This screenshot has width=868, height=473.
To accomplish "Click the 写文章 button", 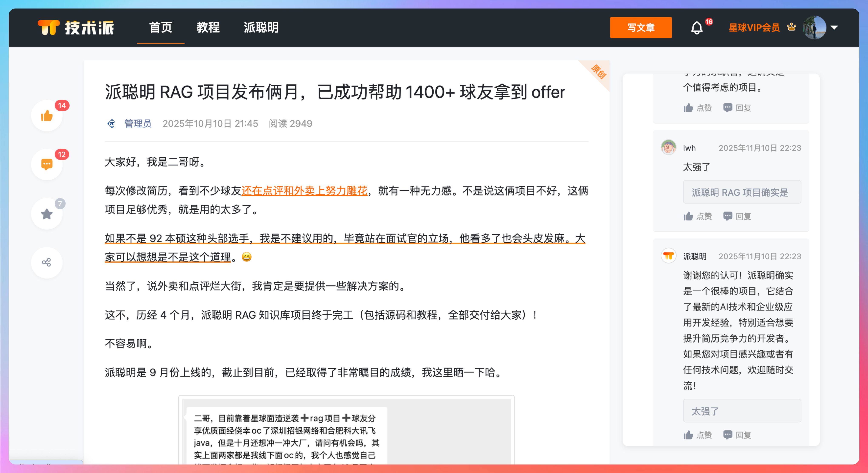I will tap(641, 27).
